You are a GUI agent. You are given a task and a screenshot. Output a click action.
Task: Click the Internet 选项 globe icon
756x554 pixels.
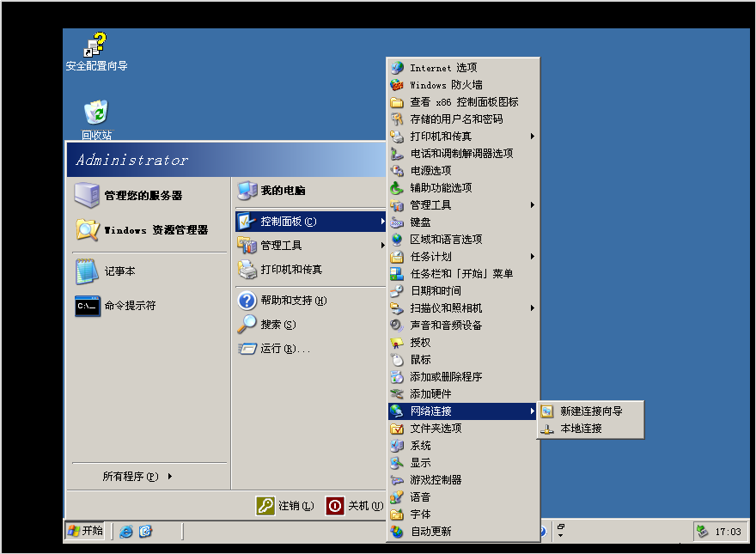397,68
